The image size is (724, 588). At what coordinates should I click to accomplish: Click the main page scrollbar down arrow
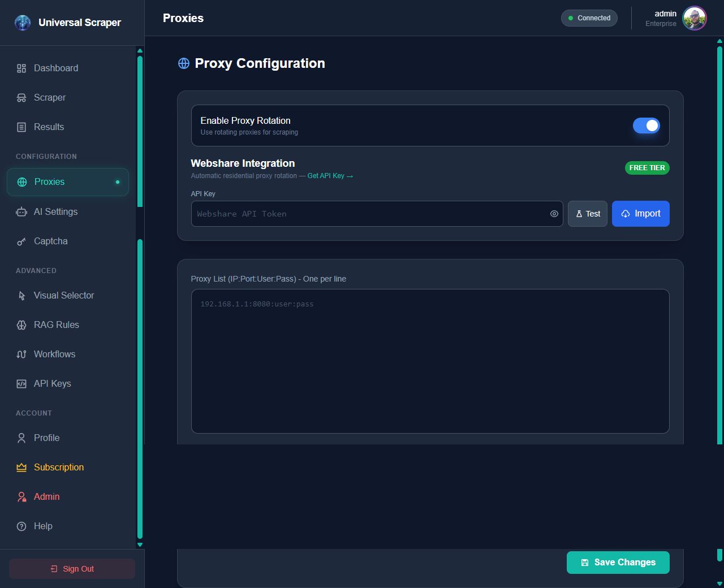pos(719,583)
